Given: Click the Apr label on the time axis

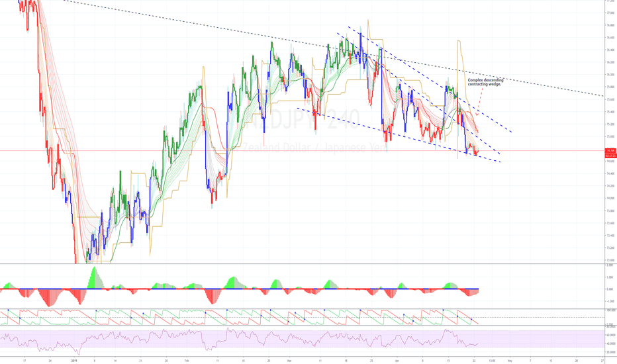Looking at the screenshot, I should pyautogui.click(x=397, y=361).
